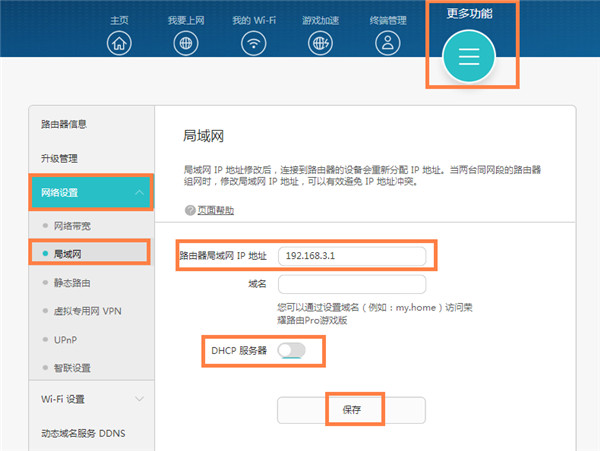Click the 路由器局域网 IP 地址 field
The width and height of the screenshot is (600, 451).
[x=351, y=255]
